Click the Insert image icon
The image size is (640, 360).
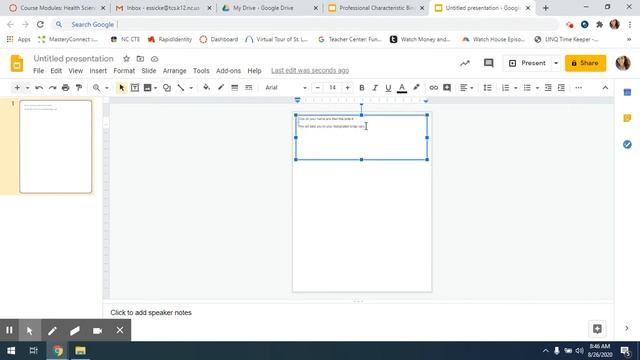[148, 88]
